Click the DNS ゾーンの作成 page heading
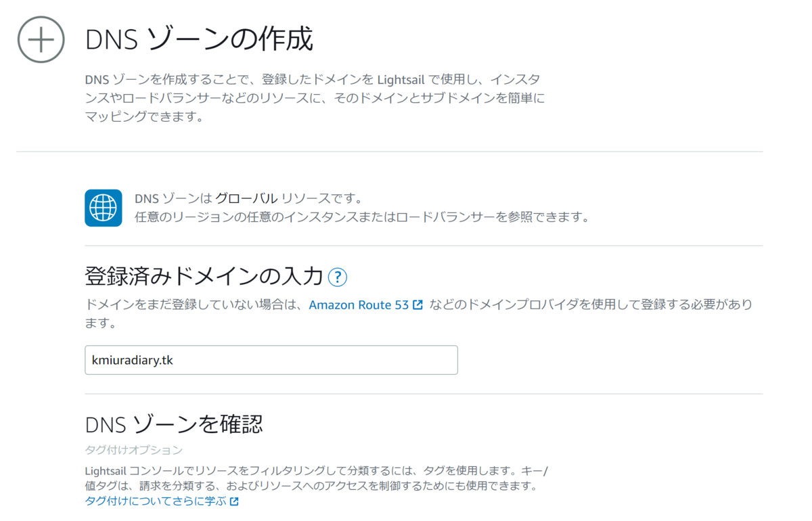This screenshot has height=521, width=812. tap(199, 39)
